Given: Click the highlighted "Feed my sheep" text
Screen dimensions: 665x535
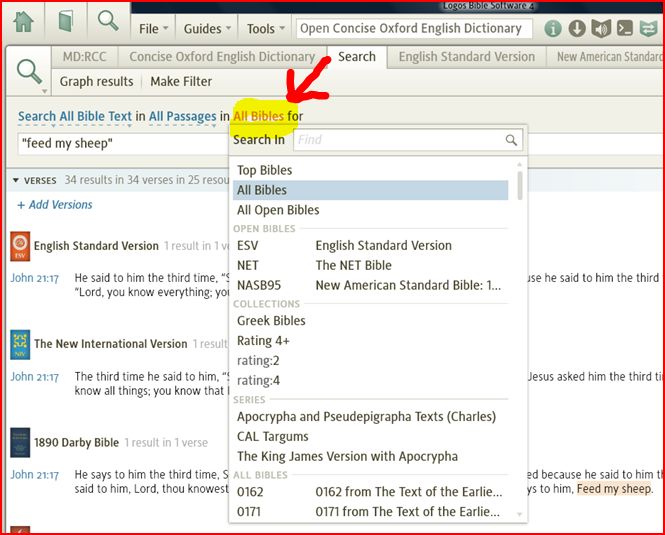Looking at the screenshot, I should [613, 489].
